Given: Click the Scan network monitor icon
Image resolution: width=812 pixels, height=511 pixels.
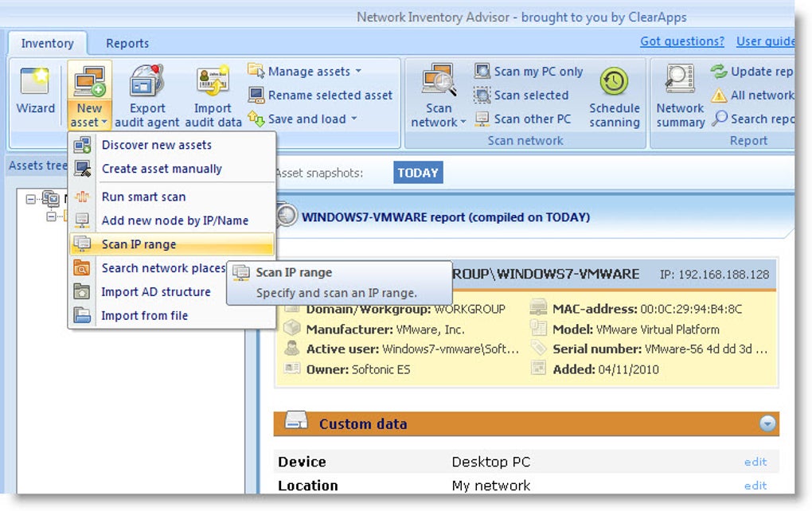Looking at the screenshot, I should tap(438, 80).
